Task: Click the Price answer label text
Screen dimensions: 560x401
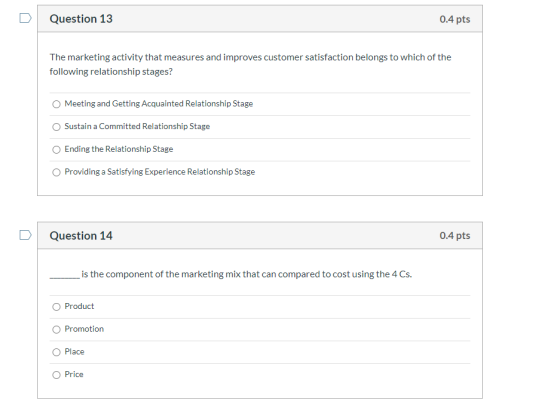Action: pyautogui.click(x=74, y=374)
